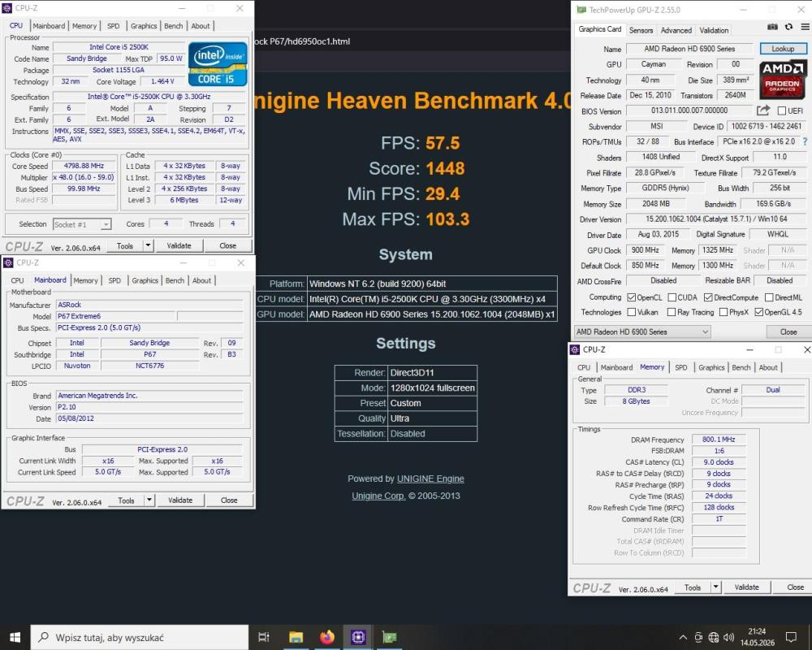Click the DRAM Frequency value 800.1 MHz
Image resolution: width=812 pixels, height=650 pixels.
point(719,440)
